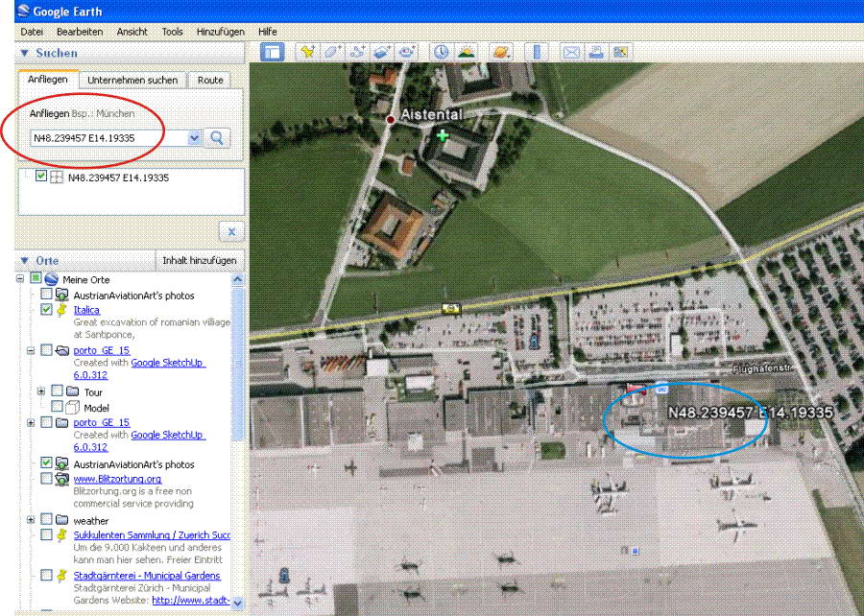
Task: Expand the Tour folder tree node
Action: pyautogui.click(x=41, y=391)
